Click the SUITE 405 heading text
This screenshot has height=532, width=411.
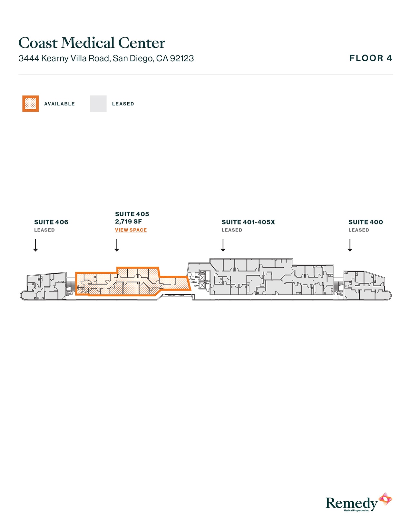132,214
